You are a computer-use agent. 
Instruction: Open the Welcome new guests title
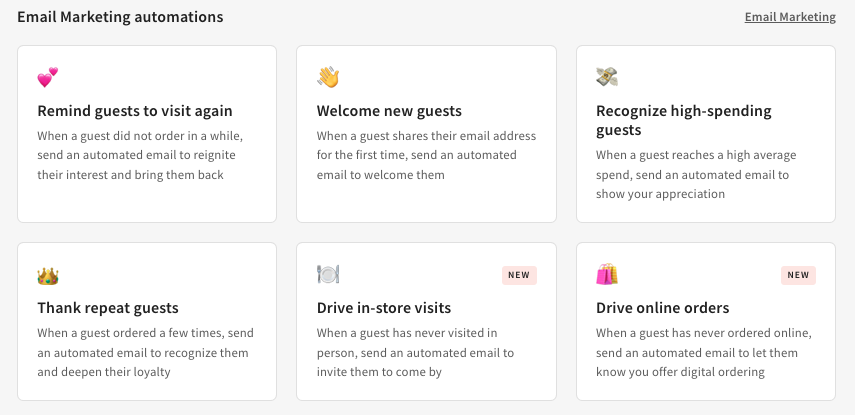click(389, 111)
